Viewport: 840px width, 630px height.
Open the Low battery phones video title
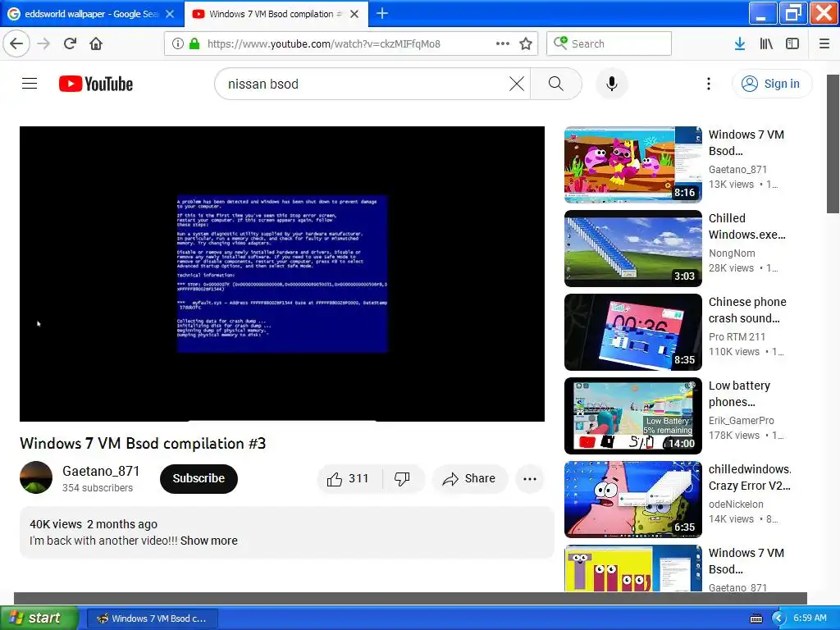[x=739, y=393]
